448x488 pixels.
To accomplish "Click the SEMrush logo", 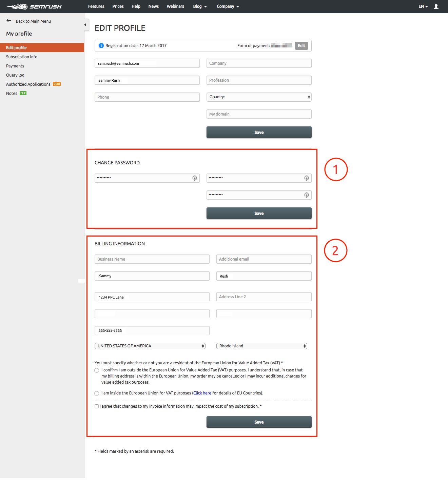I will click(x=34, y=6).
